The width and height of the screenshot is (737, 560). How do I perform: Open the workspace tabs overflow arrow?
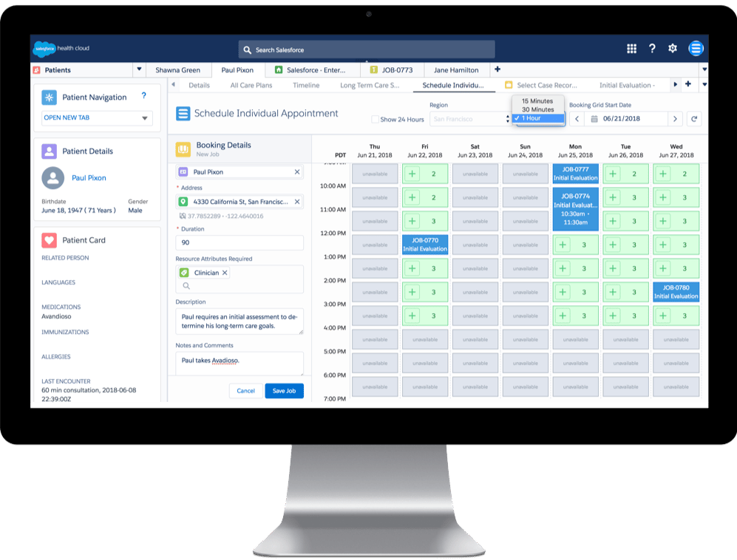tap(704, 69)
